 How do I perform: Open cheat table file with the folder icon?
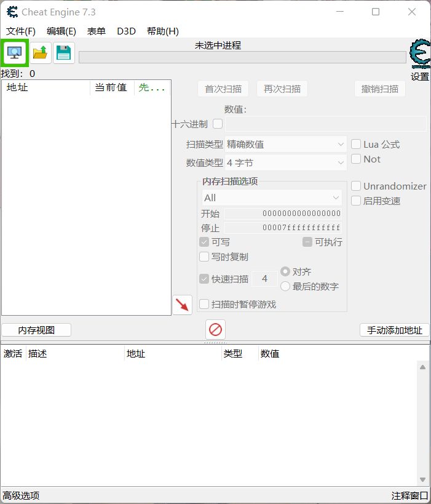[x=41, y=53]
